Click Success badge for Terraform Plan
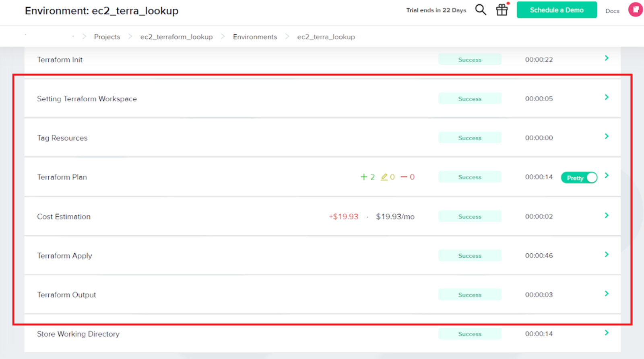 (x=470, y=177)
